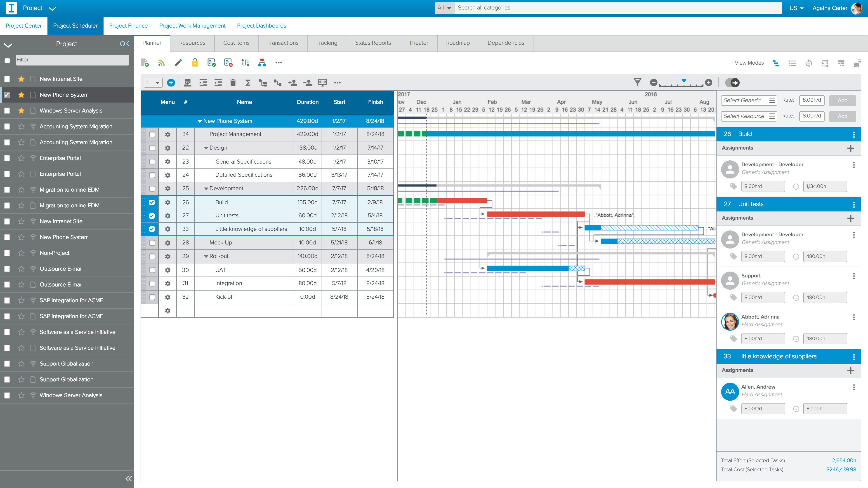Open the gear menu for Mock-Up row
The width and height of the screenshot is (868, 488).
point(167,242)
